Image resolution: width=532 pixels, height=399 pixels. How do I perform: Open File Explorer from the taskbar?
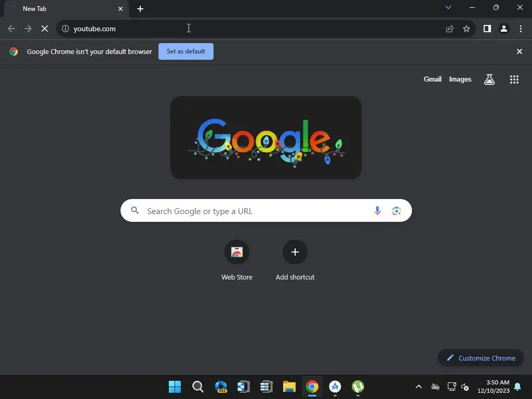(289, 387)
